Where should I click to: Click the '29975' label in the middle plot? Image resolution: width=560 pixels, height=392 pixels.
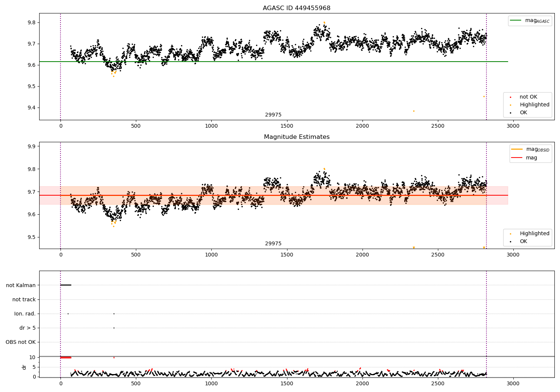273,244
